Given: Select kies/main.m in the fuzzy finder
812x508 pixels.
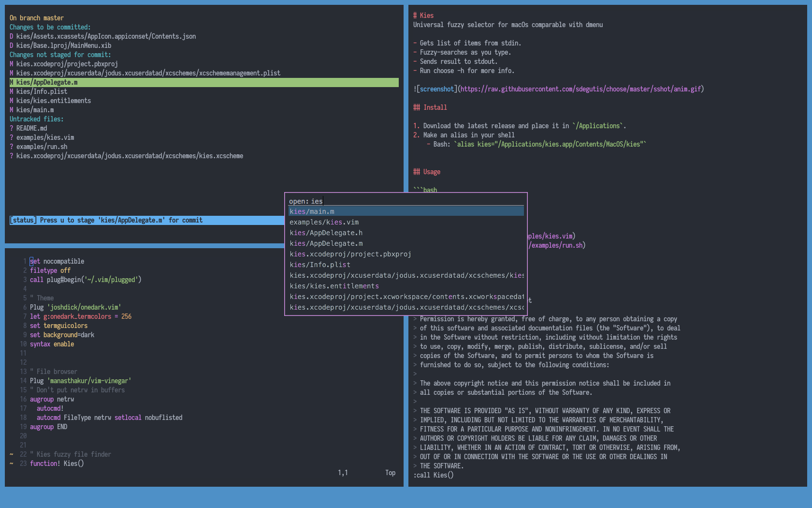Looking at the screenshot, I should (x=406, y=211).
